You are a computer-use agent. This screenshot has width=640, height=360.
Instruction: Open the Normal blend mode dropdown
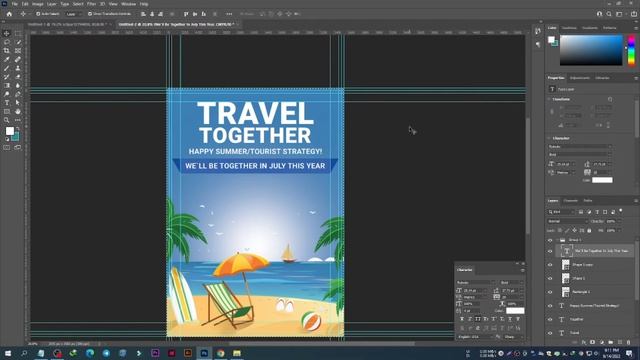567,221
